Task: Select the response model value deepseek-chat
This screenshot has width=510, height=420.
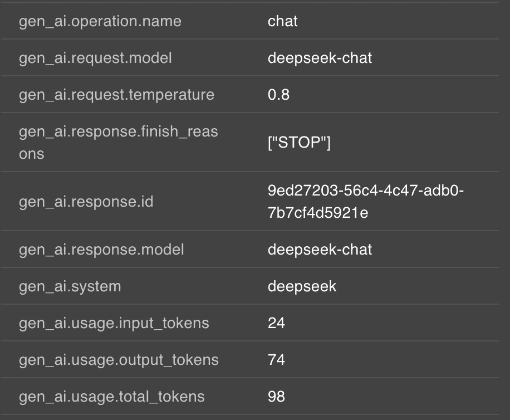Action: point(320,250)
